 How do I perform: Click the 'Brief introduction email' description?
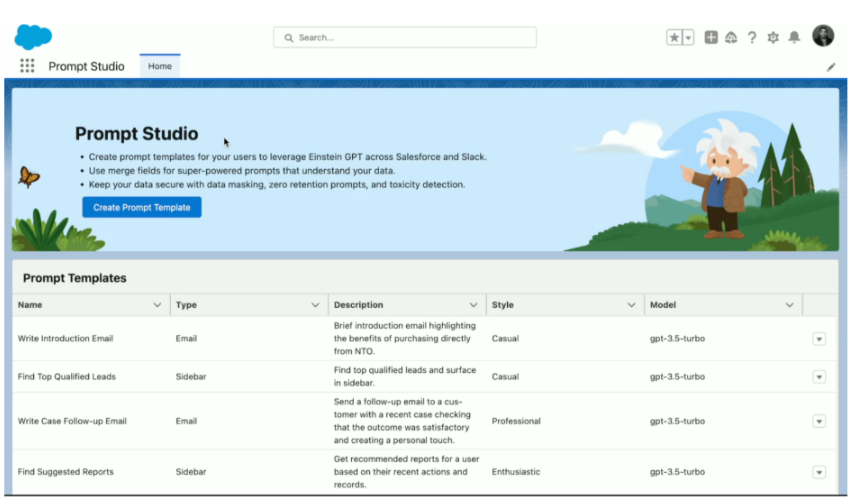coord(405,338)
